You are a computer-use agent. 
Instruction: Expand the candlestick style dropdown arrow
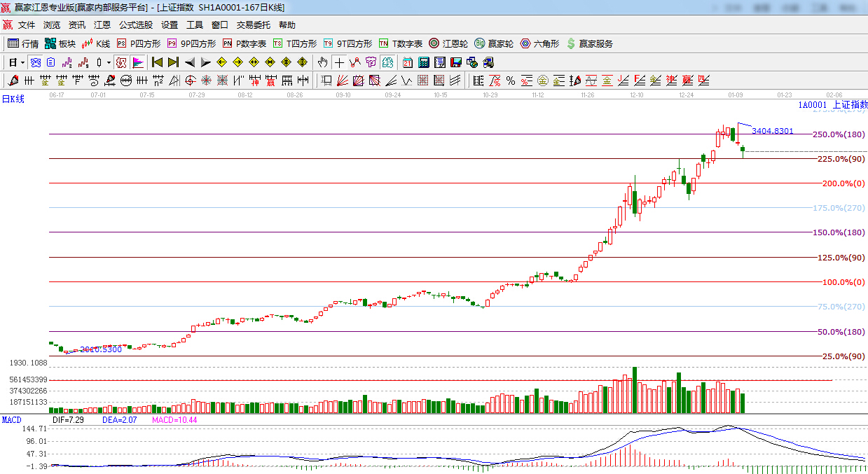pos(108,62)
